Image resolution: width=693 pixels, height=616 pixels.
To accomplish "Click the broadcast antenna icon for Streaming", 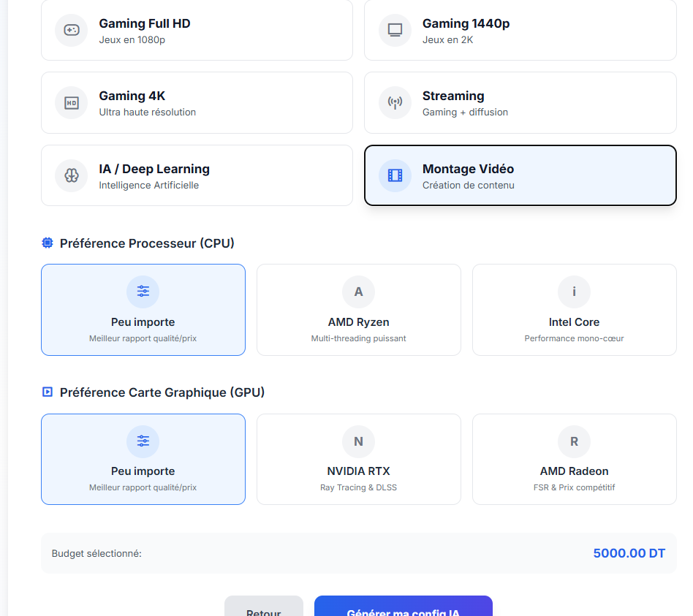I will click(395, 103).
